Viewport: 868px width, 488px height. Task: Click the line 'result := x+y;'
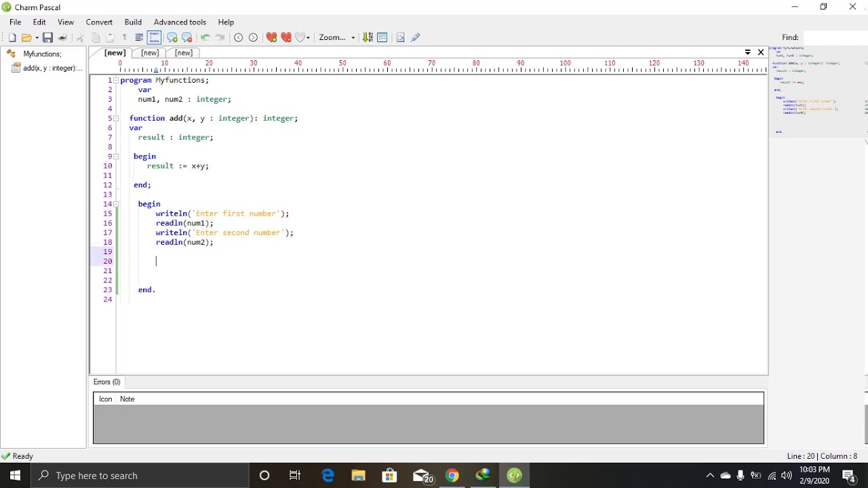(x=178, y=166)
